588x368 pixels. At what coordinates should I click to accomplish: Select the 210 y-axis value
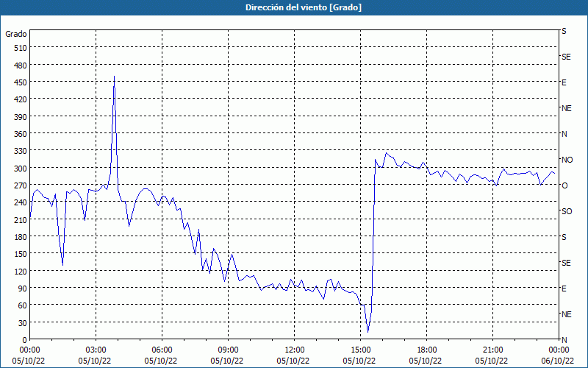pos(21,219)
